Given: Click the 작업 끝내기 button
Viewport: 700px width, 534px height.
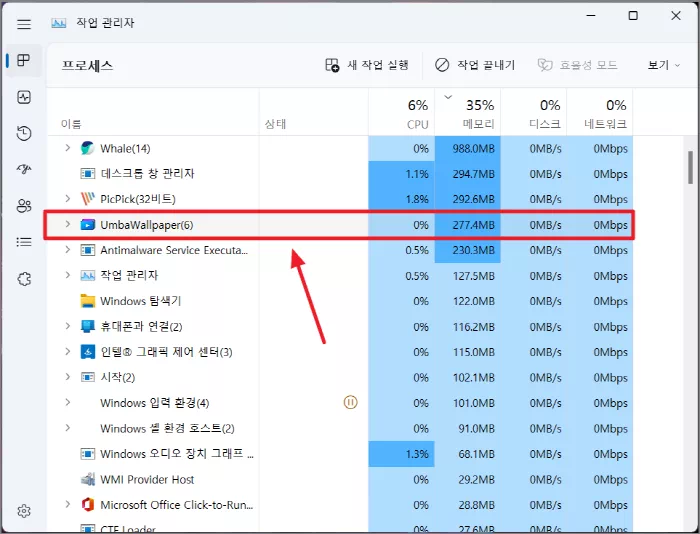Looking at the screenshot, I should click(x=475, y=65).
